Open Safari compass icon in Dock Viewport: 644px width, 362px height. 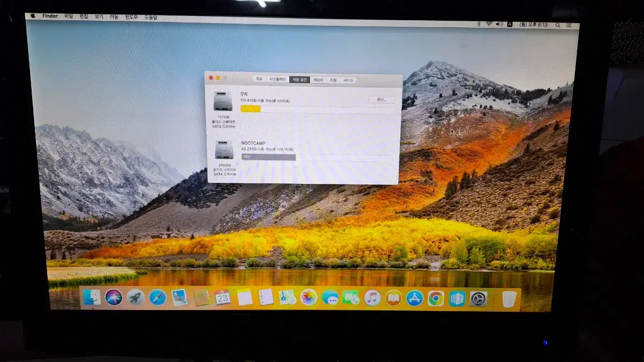(x=157, y=297)
